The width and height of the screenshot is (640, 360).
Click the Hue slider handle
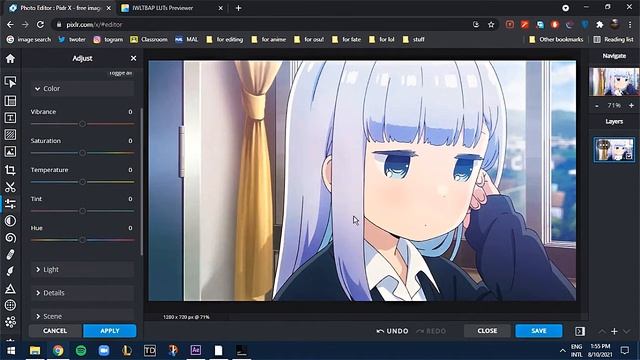click(82, 240)
